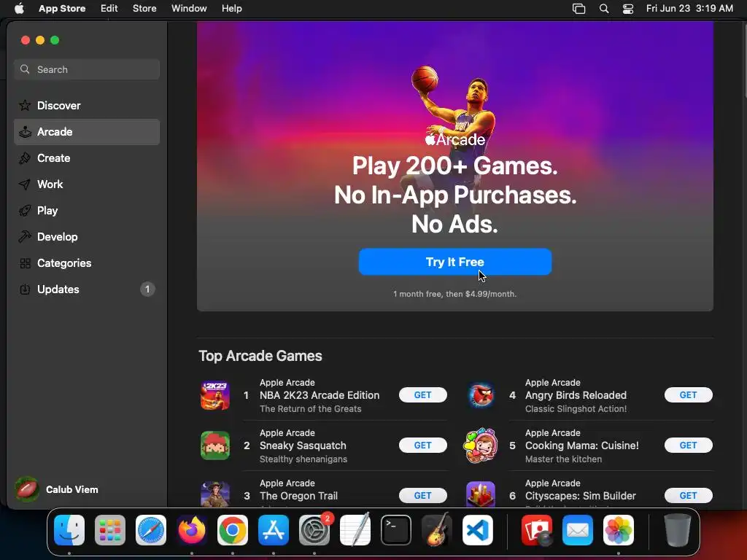This screenshot has height=560, width=747.
Task: Select the Sneaky Sasquatch title text
Action: point(303,446)
